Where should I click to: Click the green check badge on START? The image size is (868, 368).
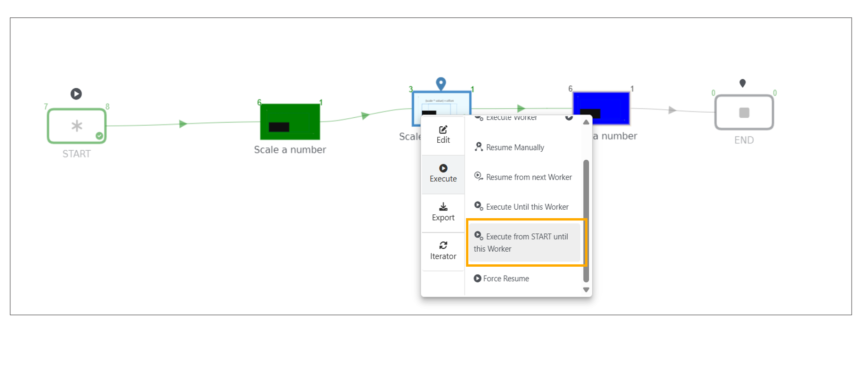(99, 136)
